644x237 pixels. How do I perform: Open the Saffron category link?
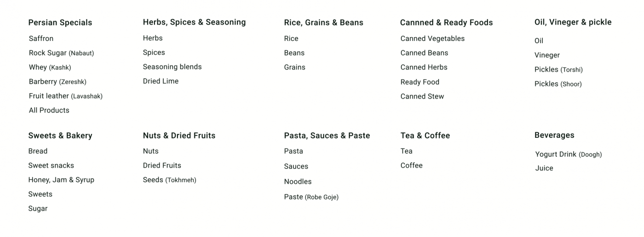click(41, 39)
